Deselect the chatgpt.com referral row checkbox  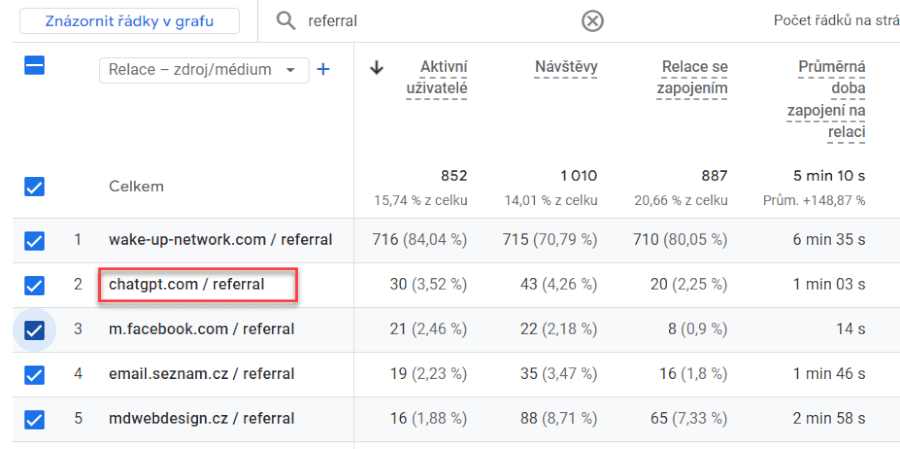(34, 285)
